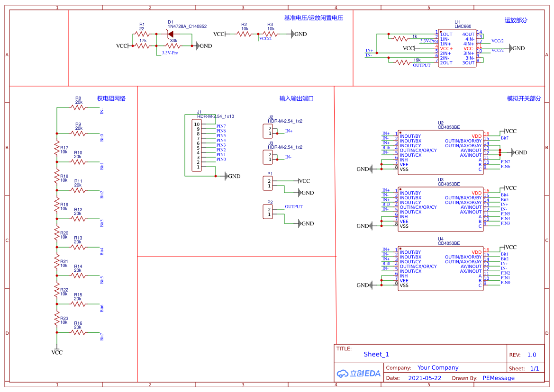The width and height of the screenshot is (554, 392).
Task: Click the OUTPUT net label near U1
Action: pos(422,65)
